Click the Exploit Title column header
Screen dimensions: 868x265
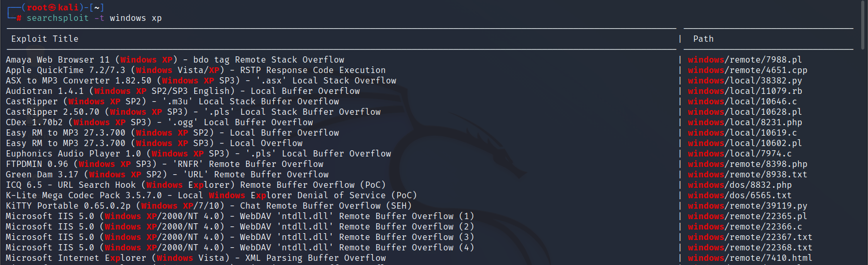(x=45, y=39)
